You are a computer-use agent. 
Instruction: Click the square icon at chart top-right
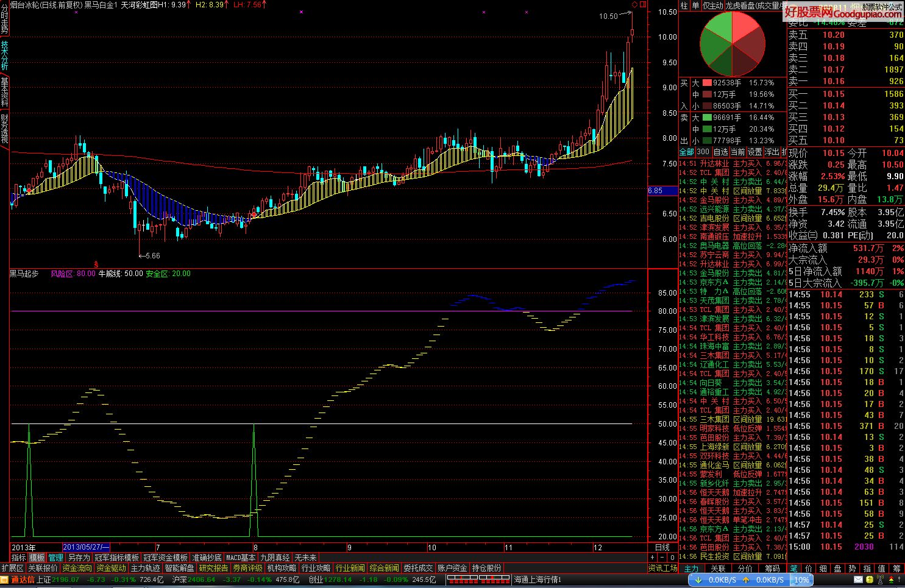point(642,5)
